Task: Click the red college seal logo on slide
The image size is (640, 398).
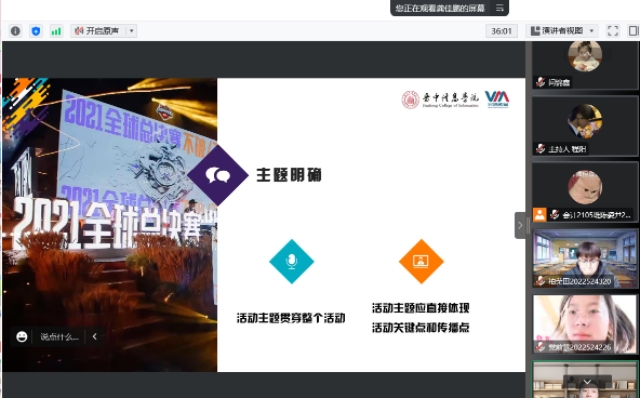Action: (410, 100)
